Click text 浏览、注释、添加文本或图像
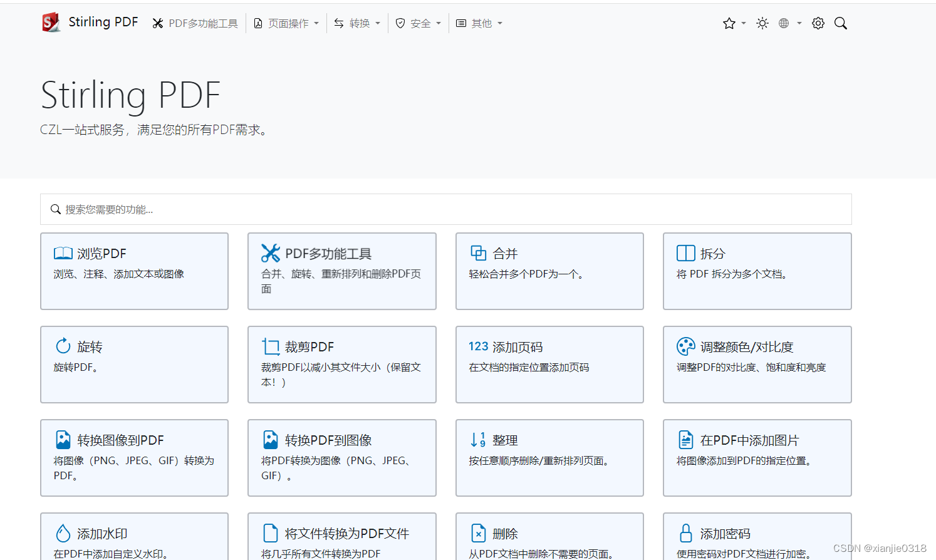Screen dimensions: 936x560 point(119,274)
